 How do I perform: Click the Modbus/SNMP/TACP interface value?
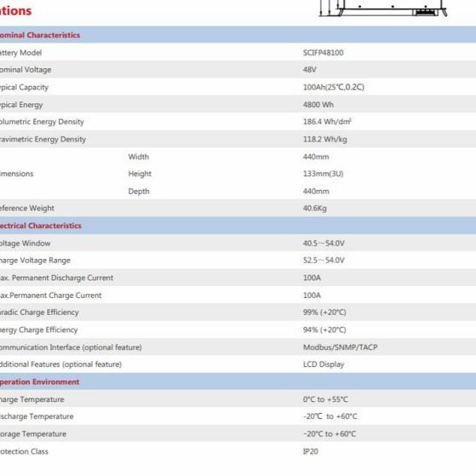[x=340, y=347]
